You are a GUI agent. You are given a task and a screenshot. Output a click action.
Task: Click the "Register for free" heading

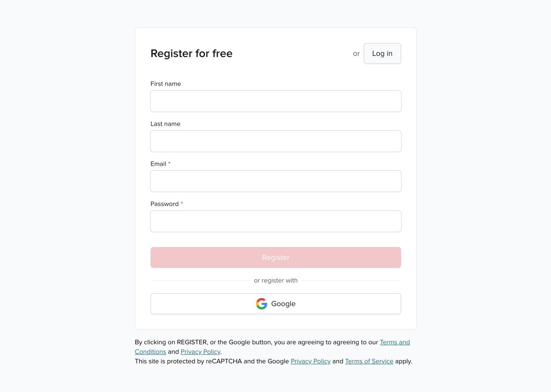pyautogui.click(x=191, y=54)
